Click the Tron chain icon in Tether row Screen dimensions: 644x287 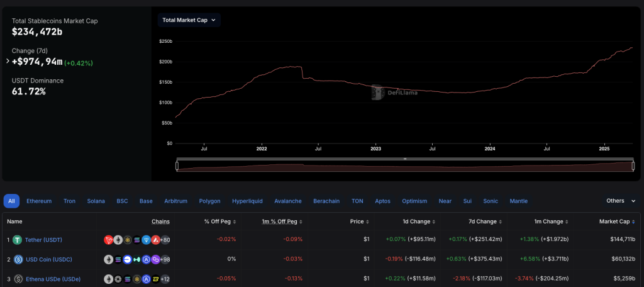[108, 240]
